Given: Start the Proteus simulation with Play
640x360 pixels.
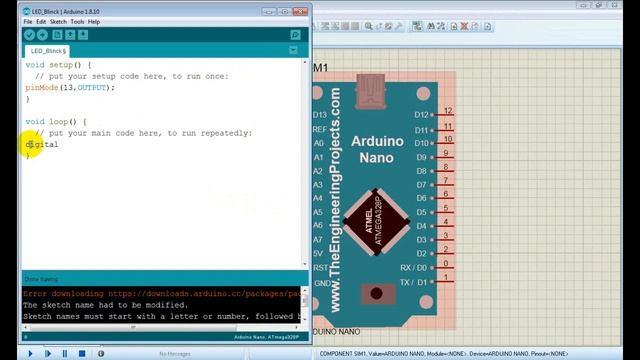Looking at the screenshot, I should coord(30,353).
